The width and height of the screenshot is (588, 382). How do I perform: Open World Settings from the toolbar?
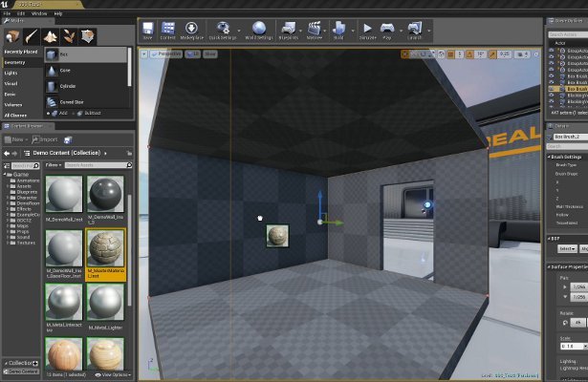[x=259, y=31]
